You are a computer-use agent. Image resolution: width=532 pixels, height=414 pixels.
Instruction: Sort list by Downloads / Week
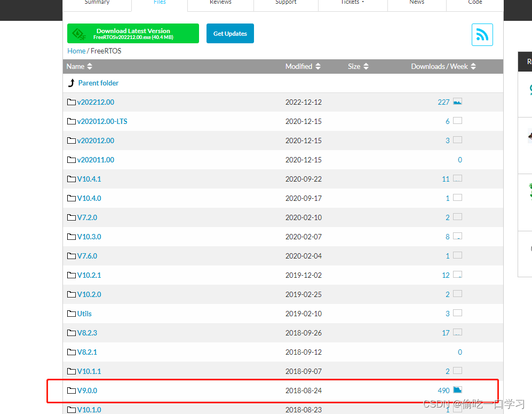443,66
